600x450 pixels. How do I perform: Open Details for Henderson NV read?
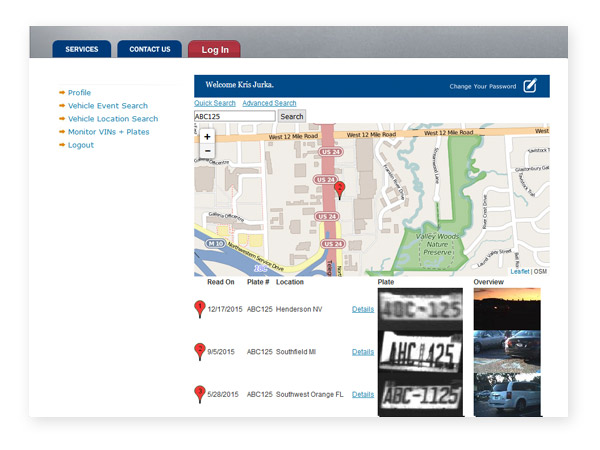click(363, 309)
